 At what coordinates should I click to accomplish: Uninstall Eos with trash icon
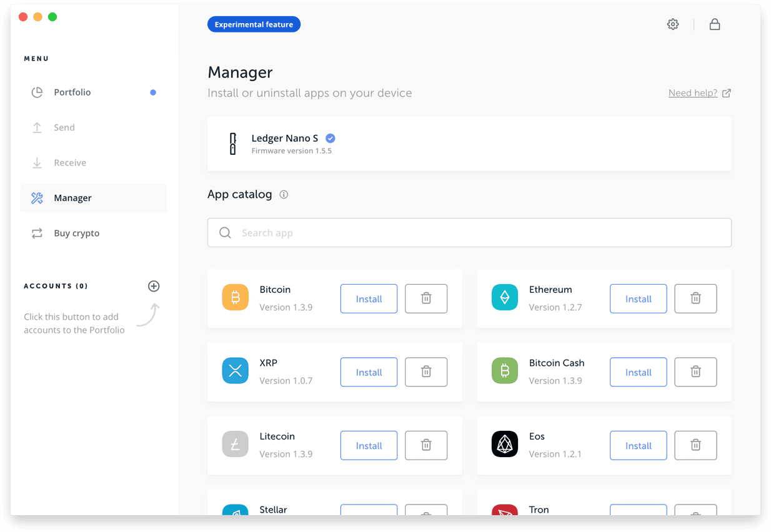pyautogui.click(x=695, y=445)
